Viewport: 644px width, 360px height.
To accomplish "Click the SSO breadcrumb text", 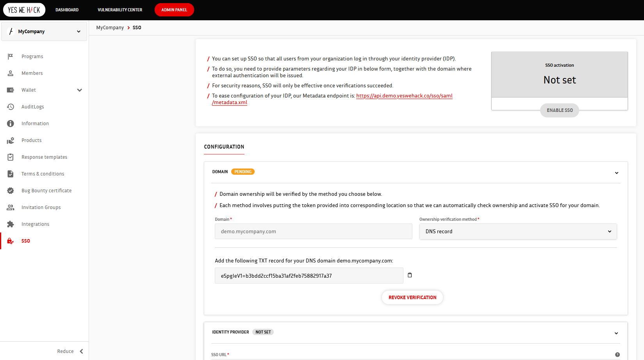I will [137, 28].
